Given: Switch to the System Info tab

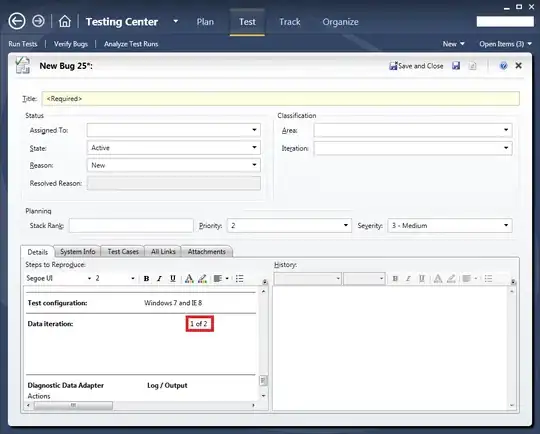Looking at the screenshot, I should click(x=77, y=252).
